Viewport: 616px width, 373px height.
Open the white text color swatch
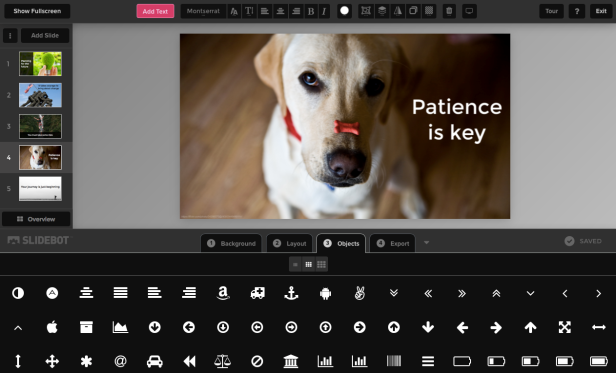[344, 11]
